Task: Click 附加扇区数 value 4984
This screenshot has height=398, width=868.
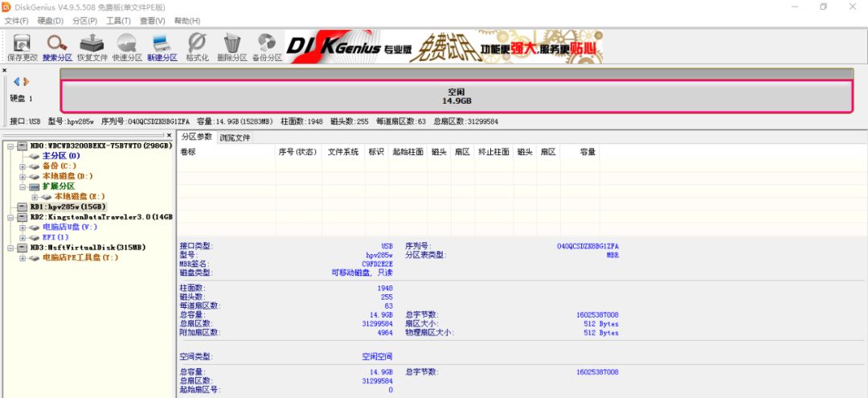Action: click(385, 333)
